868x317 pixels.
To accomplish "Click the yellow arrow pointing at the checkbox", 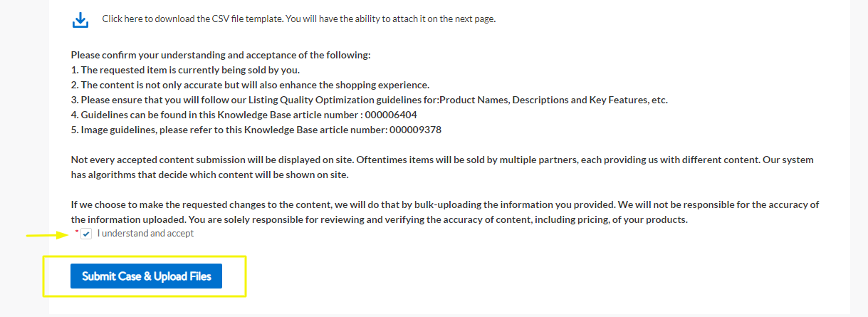I will tap(51, 234).
